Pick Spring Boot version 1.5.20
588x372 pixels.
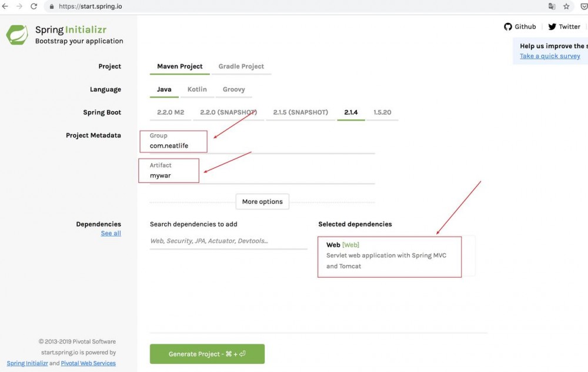point(382,112)
